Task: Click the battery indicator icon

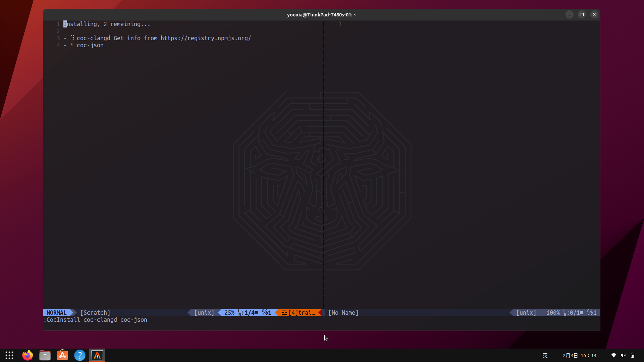Action: point(633,355)
